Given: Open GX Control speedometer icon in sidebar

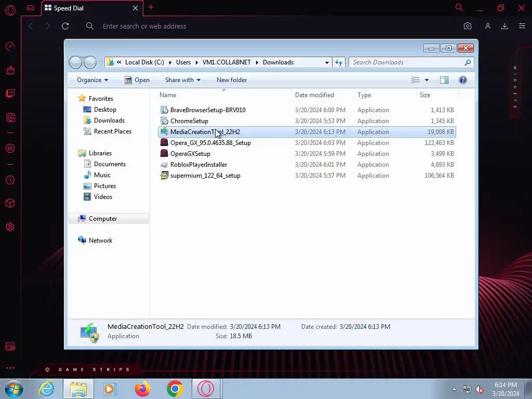Looking at the screenshot, I should tap(10, 46).
